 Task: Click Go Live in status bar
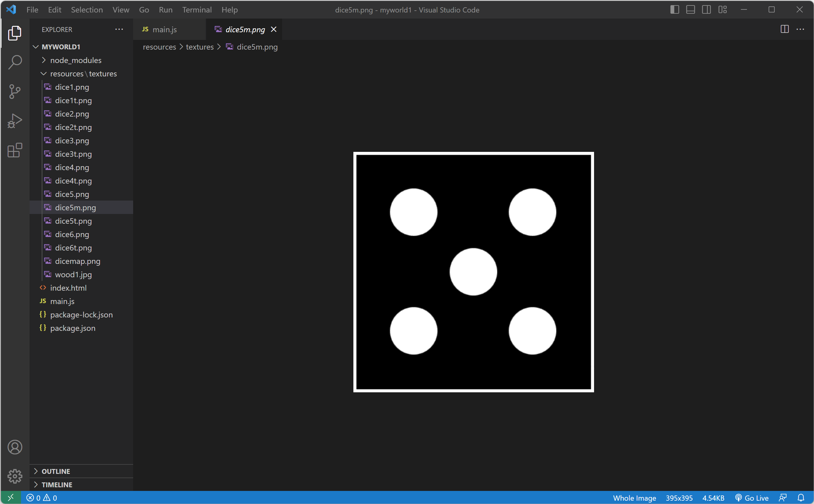coord(752,498)
